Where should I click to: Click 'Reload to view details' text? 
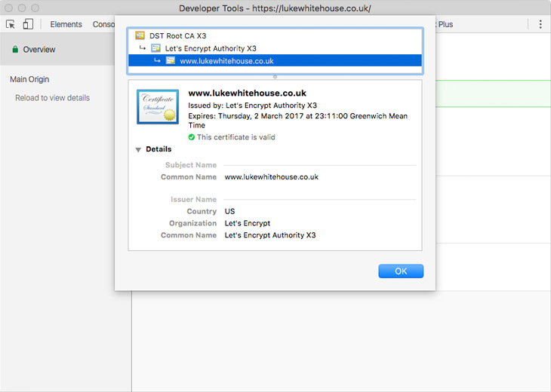pos(52,98)
